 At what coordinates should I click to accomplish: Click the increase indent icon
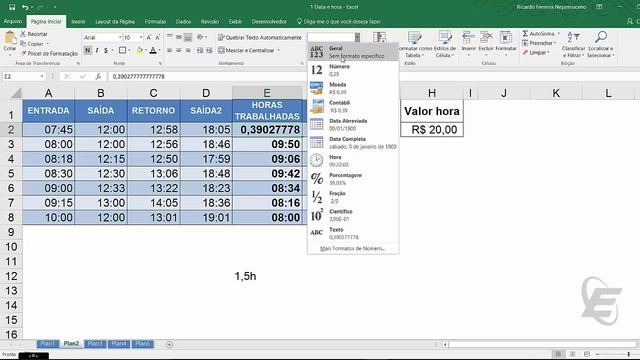coord(209,50)
